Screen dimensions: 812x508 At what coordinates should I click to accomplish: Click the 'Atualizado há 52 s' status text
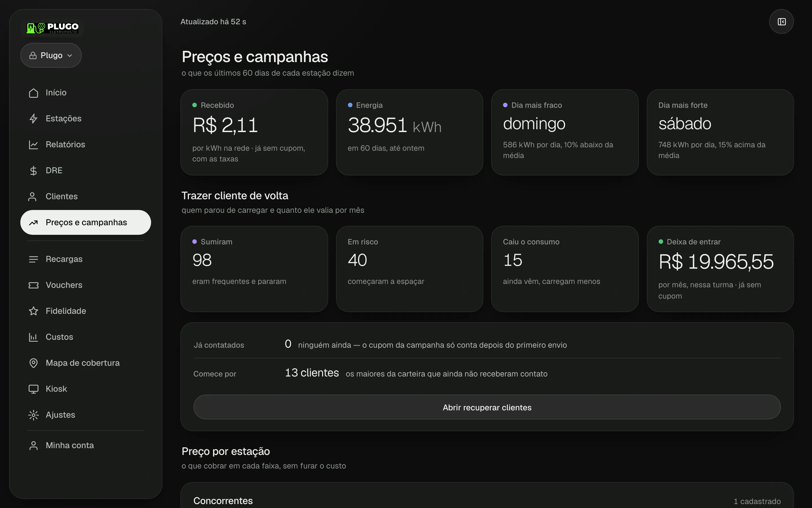213,21
